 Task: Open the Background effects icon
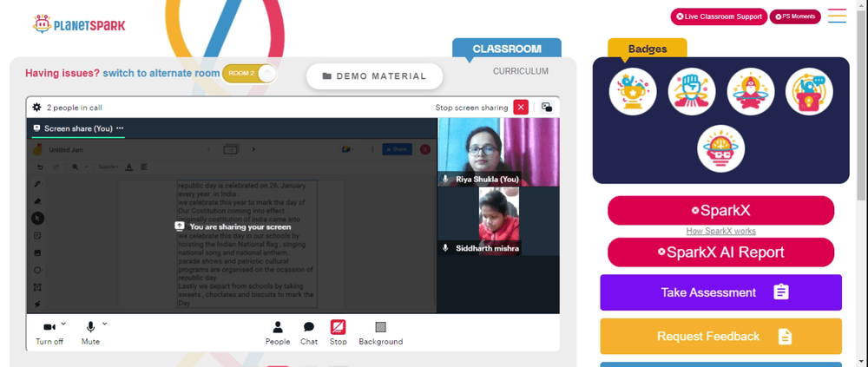coord(381,327)
